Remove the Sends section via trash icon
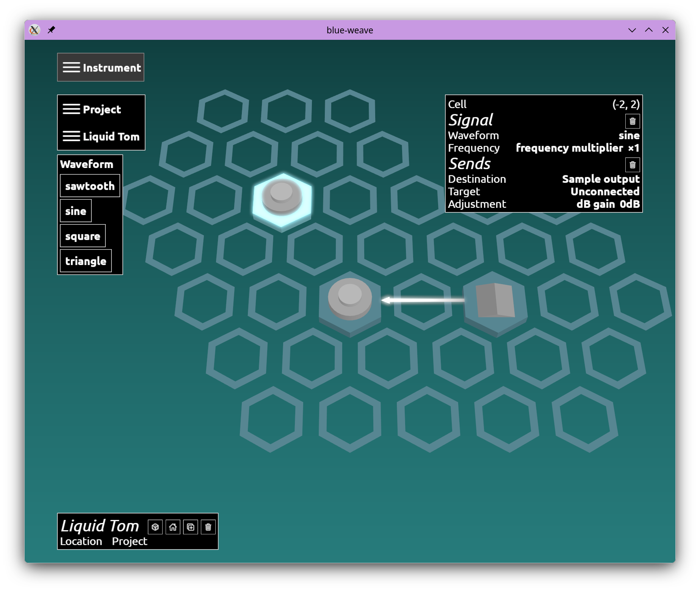 [632, 165]
